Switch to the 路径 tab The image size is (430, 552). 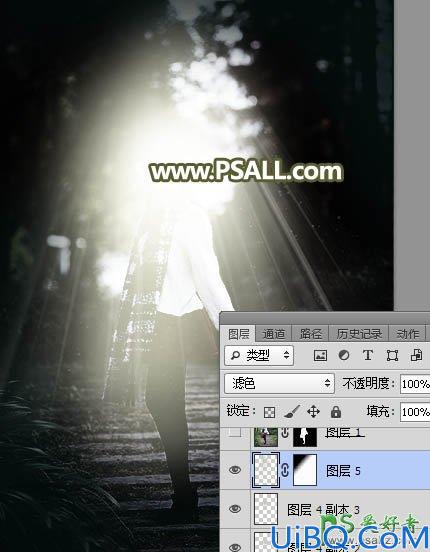pyautogui.click(x=311, y=334)
